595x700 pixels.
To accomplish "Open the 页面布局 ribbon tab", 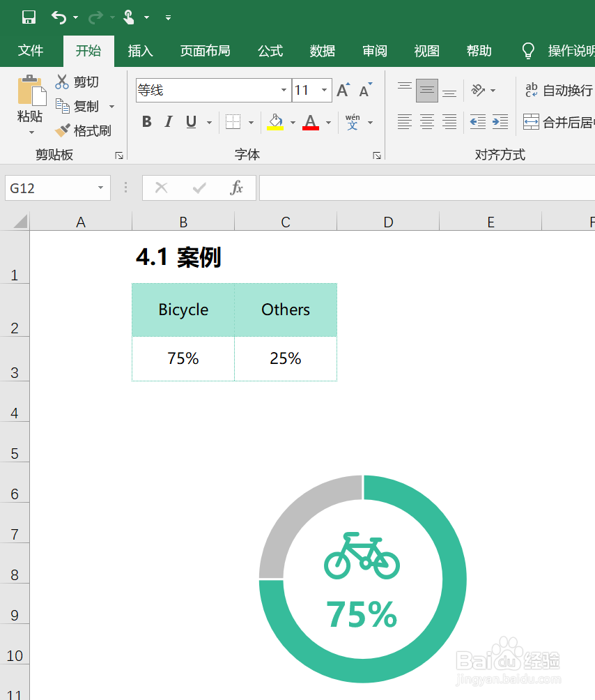I will coord(205,51).
